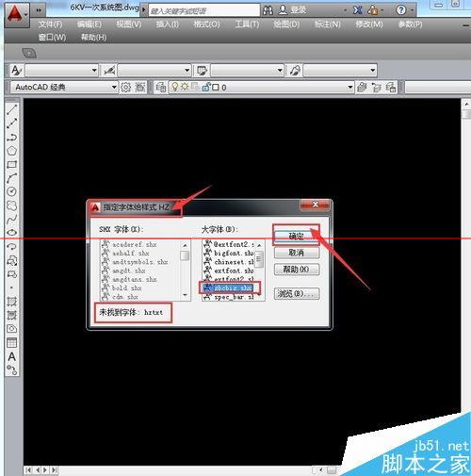The width and height of the screenshot is (471, 476).
Task: Click Make Object's Layer Current icon
Action: pos(362,87)
